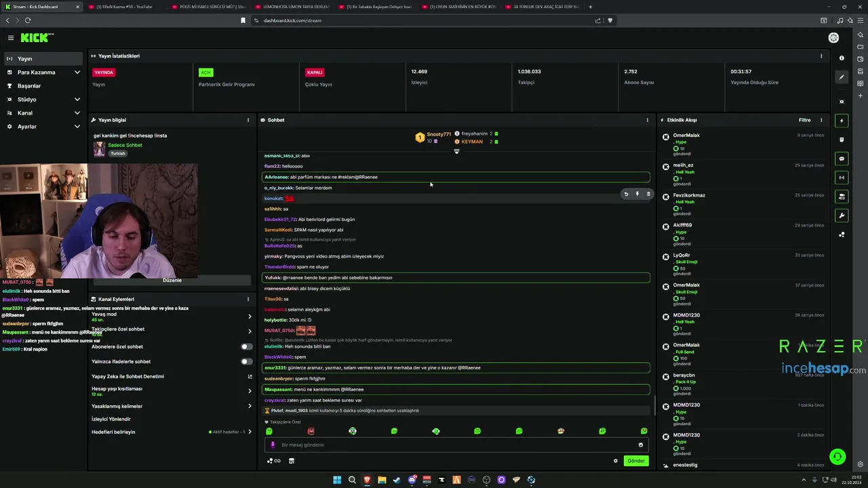Viewport: 868px width, 488px height.
Task: Open Sohbet panel three-dot menu
Action: 648,120
